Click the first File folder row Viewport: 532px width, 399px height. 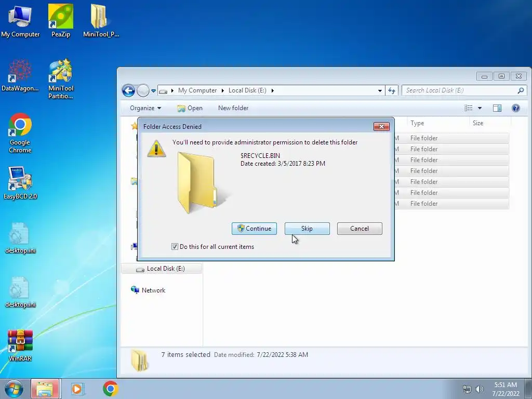tap(451, 138)
